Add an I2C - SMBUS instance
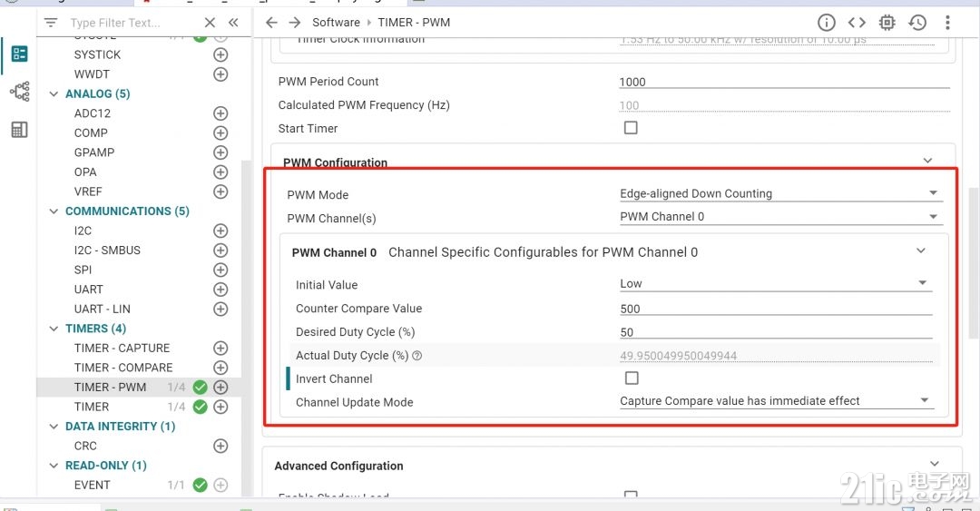This screenshot has width=980, height=511. tap(220, 251)
